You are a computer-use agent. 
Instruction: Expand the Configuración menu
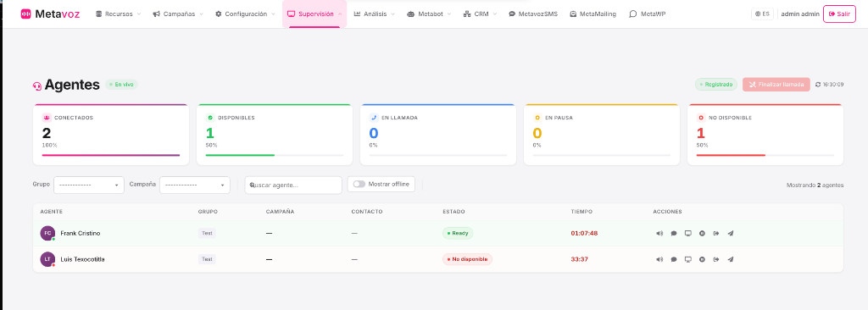point(245,14)
